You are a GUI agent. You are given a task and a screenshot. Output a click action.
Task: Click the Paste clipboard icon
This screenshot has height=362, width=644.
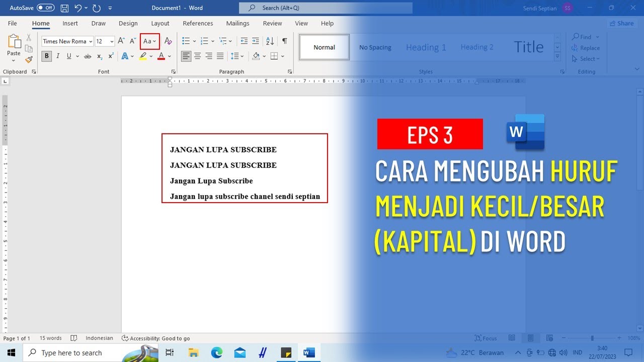coord(14,41)
